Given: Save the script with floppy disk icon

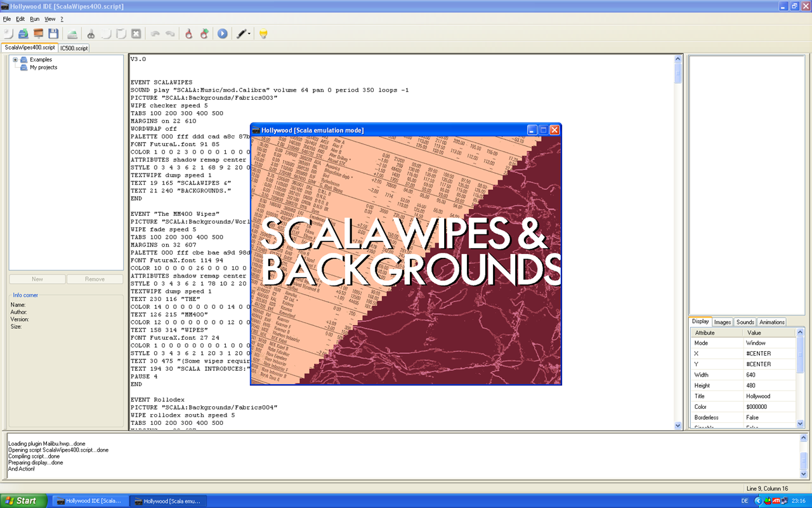Looking at the screenshot, I should (53, 34).
